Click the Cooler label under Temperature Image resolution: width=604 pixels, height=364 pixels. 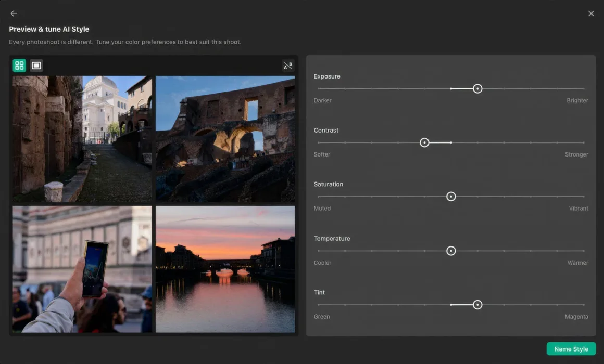coord(322,263)
